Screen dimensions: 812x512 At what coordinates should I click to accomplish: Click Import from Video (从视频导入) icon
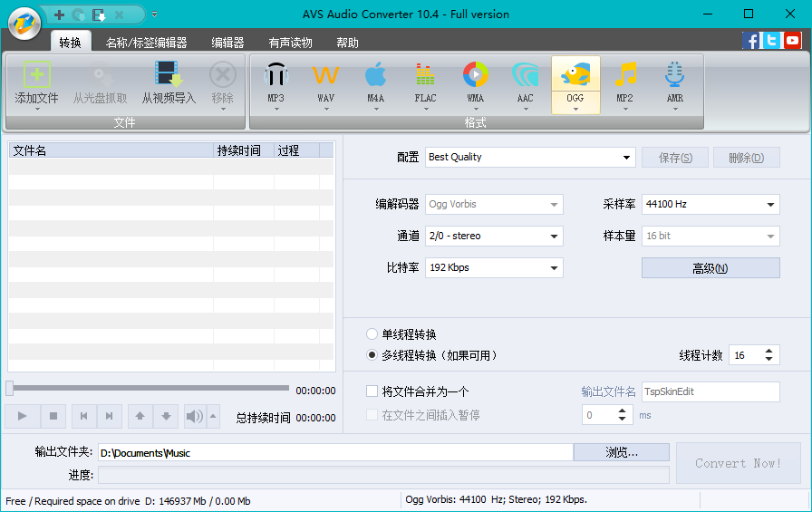[169, 74]
